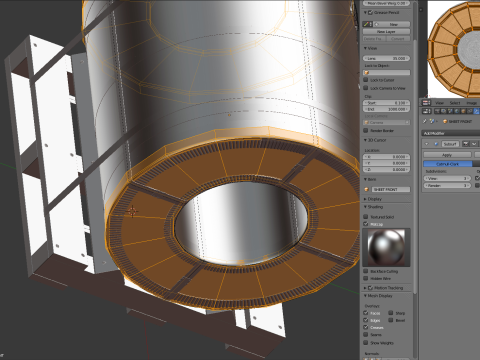This screenshot has height=360, width=480.
Task: Apply the Subsurf modifier
Action: pos(447,155)
